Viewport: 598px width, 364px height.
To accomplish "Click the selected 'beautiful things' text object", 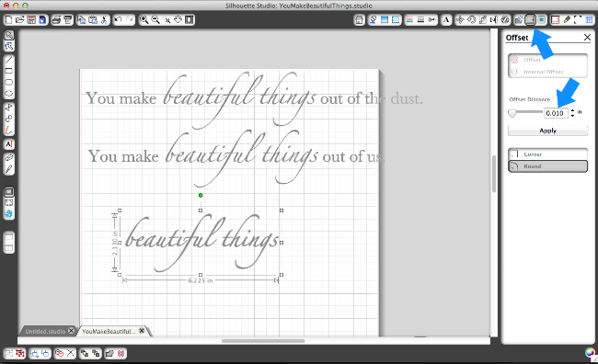I will [x=201, y=243].
